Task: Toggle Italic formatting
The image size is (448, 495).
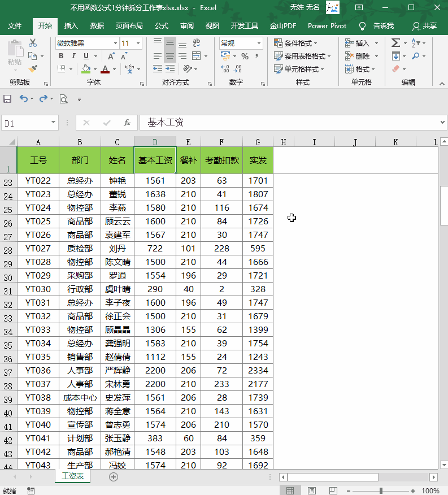Action: [x=73, y=56]
